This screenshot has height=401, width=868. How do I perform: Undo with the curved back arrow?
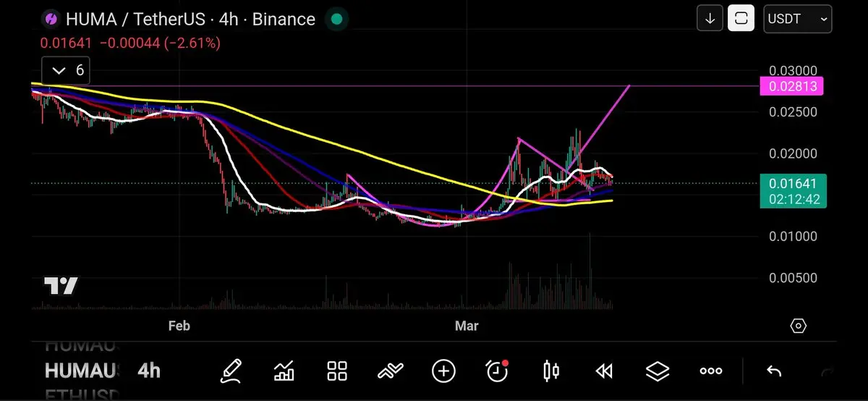tap(774, 371)
